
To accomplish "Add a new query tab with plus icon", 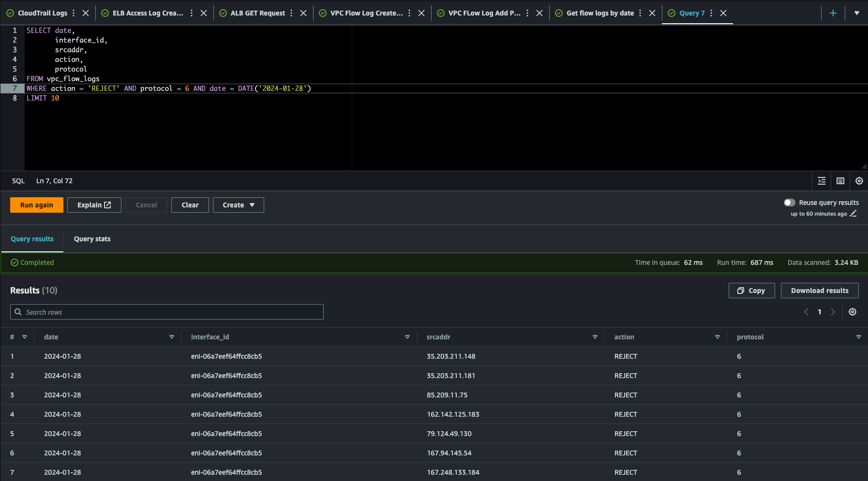I will (833, 13).
